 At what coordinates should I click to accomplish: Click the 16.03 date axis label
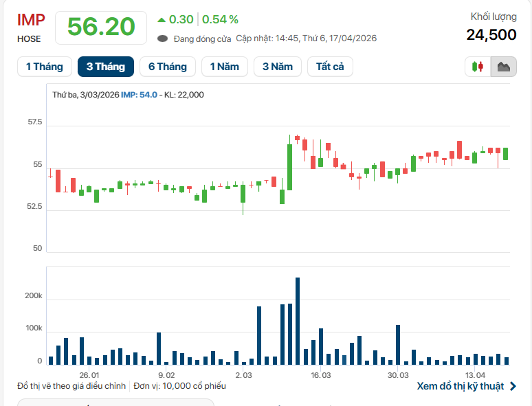(320, 375)
